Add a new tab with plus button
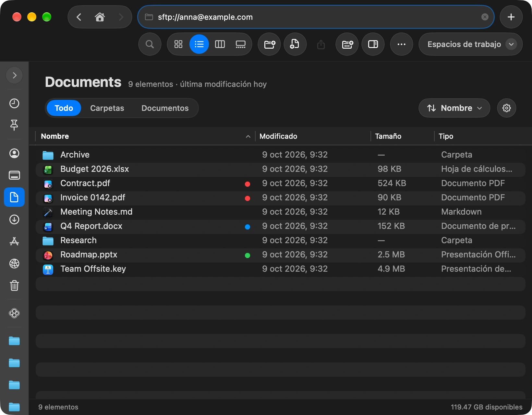 coord(511,17)
